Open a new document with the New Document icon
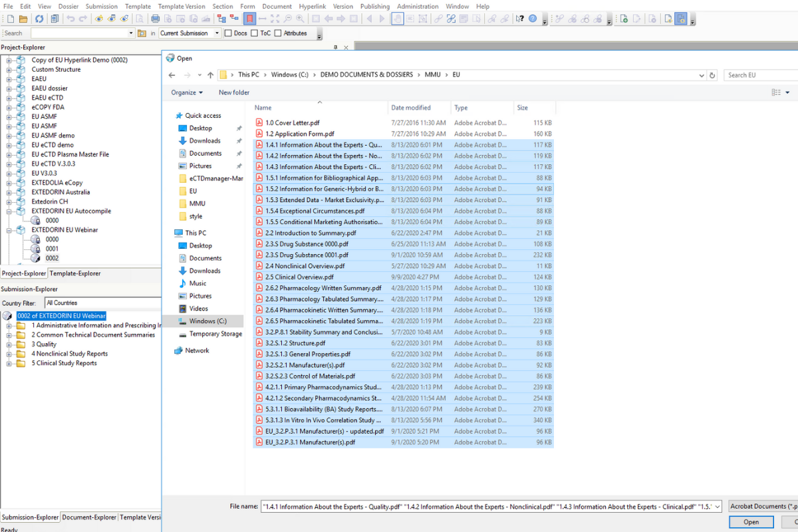Screen dimensions: 798x532 [x=10, y=19]
